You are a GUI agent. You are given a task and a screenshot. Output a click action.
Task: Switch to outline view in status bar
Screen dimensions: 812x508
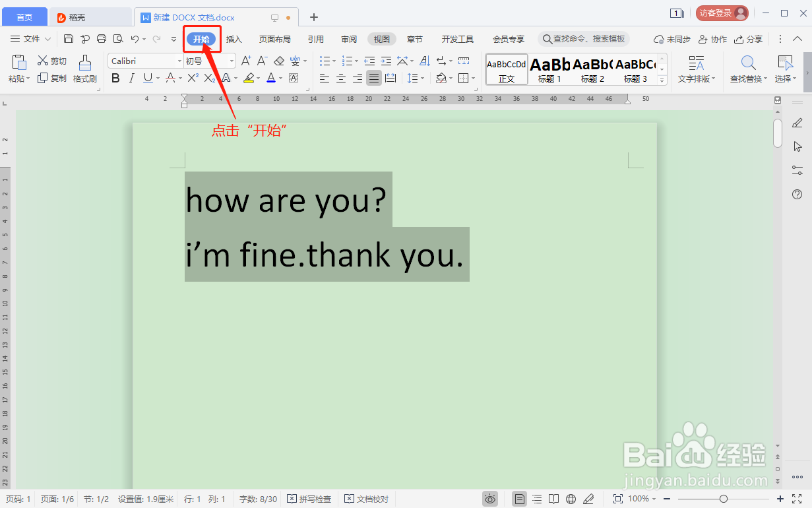coord(537,499)
